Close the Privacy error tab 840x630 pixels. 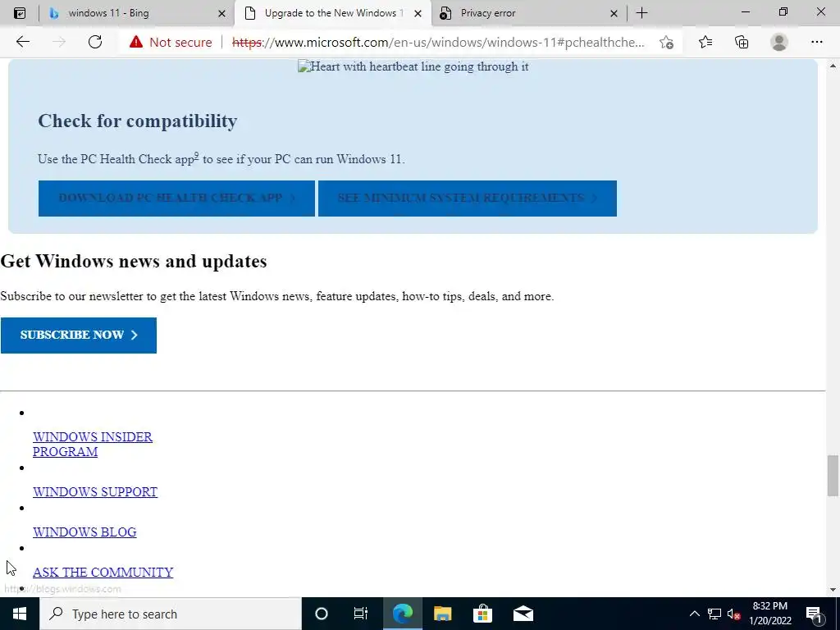(x=614, y=13)
